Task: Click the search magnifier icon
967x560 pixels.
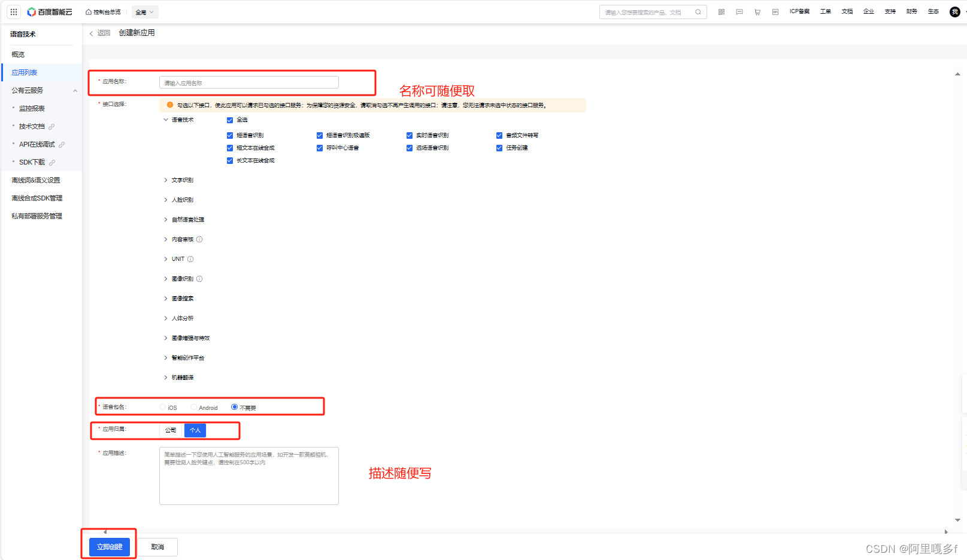Action: tap(698, 12)
